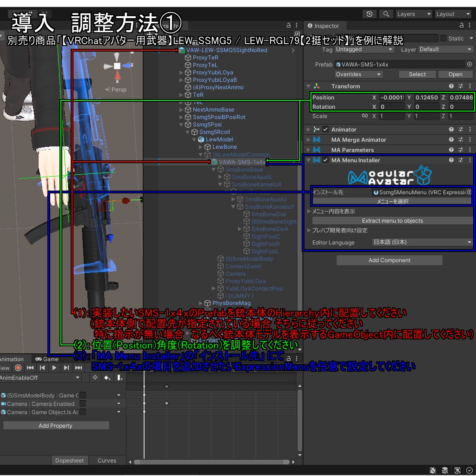Open Transform component help icon

click(x=451, y=86)
